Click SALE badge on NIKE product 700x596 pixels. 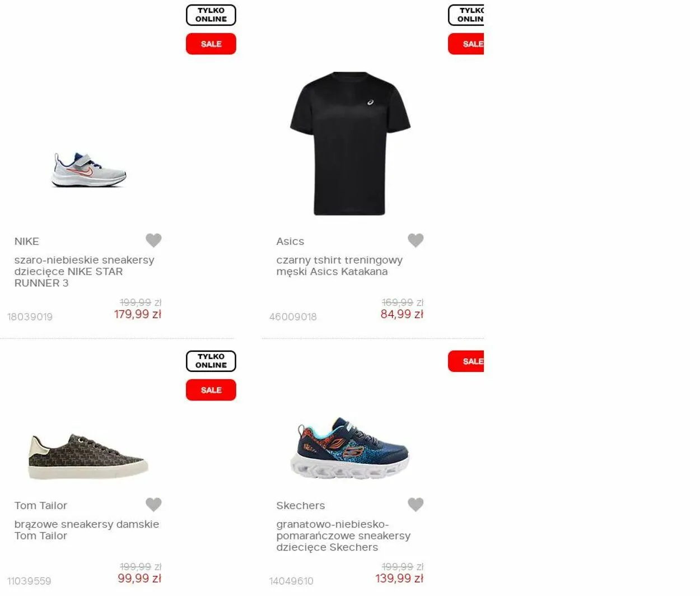click(x=211, y=44)
